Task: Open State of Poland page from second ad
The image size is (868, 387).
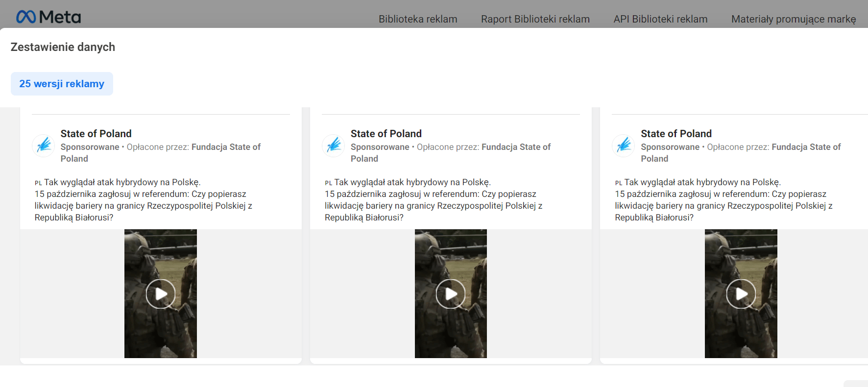Action: pos(386,134)
